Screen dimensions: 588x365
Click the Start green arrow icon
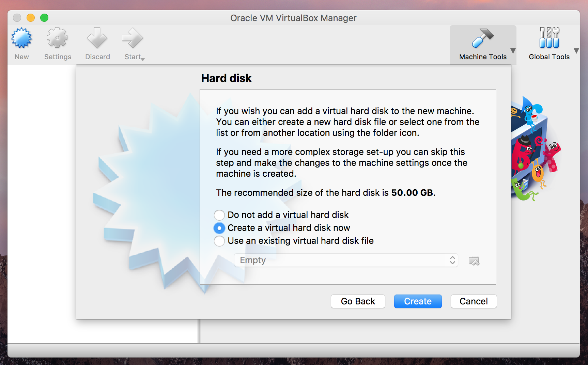click(x=132, y=38)
